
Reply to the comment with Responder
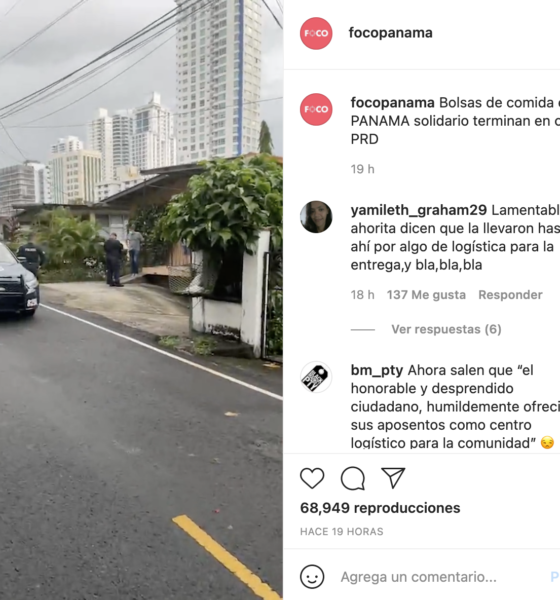point(510,295)
